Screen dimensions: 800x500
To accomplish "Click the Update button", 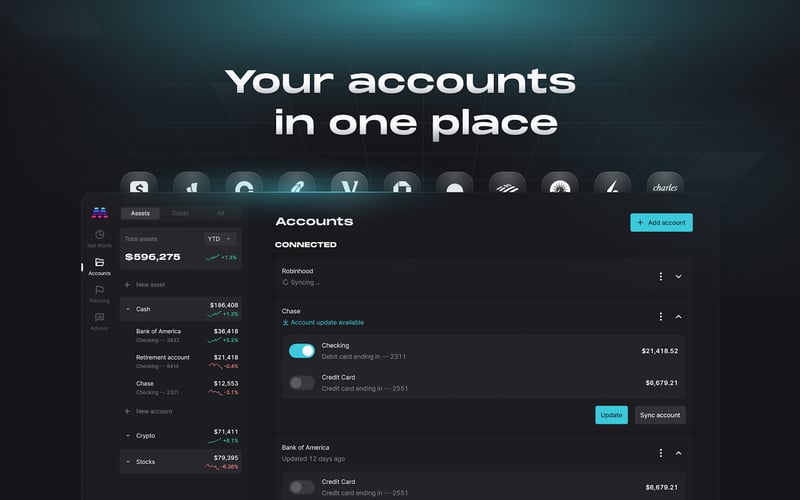I will 611,415.
